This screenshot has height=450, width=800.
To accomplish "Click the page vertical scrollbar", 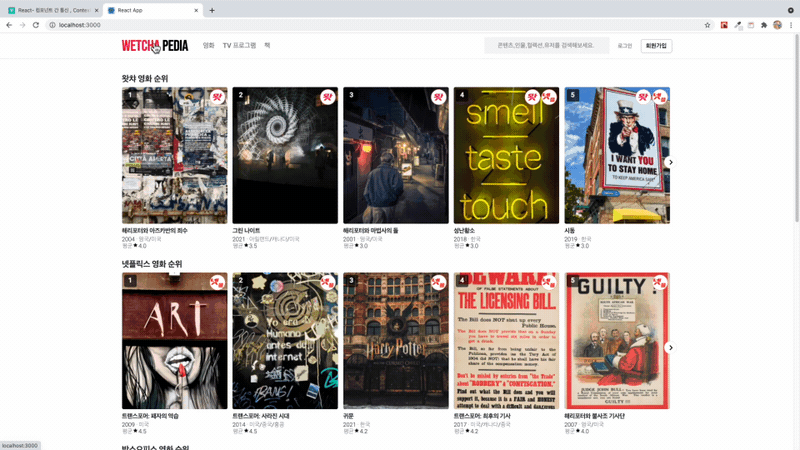I will pyautogui.click(x=797, y=128).
